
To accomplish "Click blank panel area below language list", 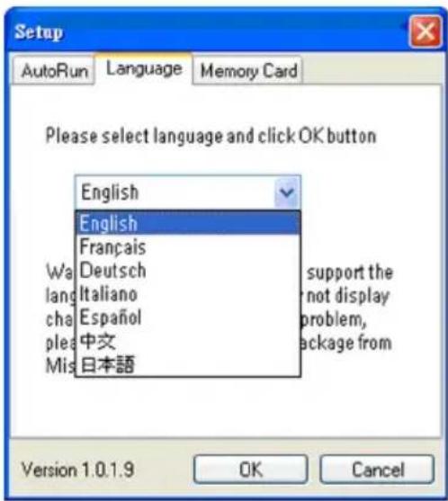I will [224, 407].
